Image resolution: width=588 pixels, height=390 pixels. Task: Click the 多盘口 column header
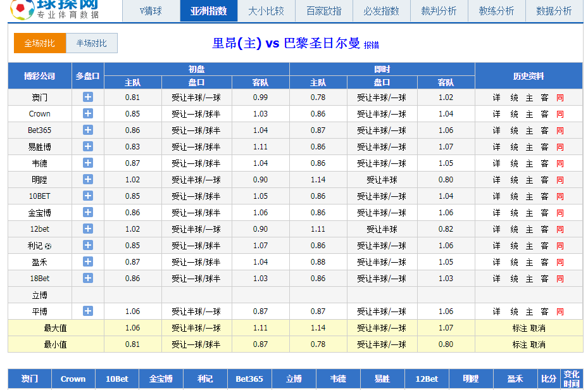88,76
